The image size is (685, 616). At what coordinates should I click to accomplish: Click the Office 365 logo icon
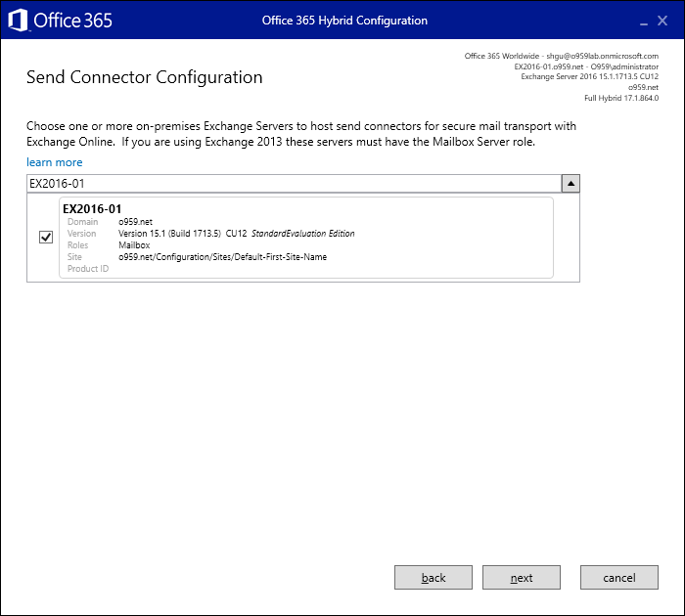(18, 21)
